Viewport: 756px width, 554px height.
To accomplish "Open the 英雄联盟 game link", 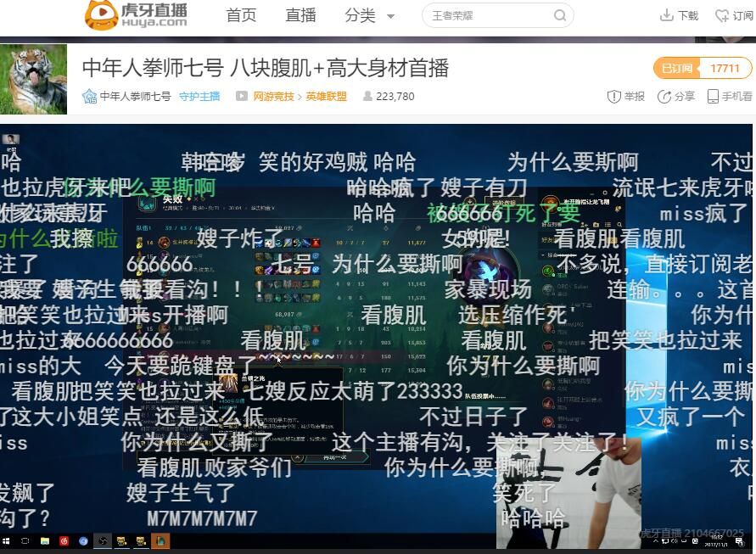I will point(326,97).
